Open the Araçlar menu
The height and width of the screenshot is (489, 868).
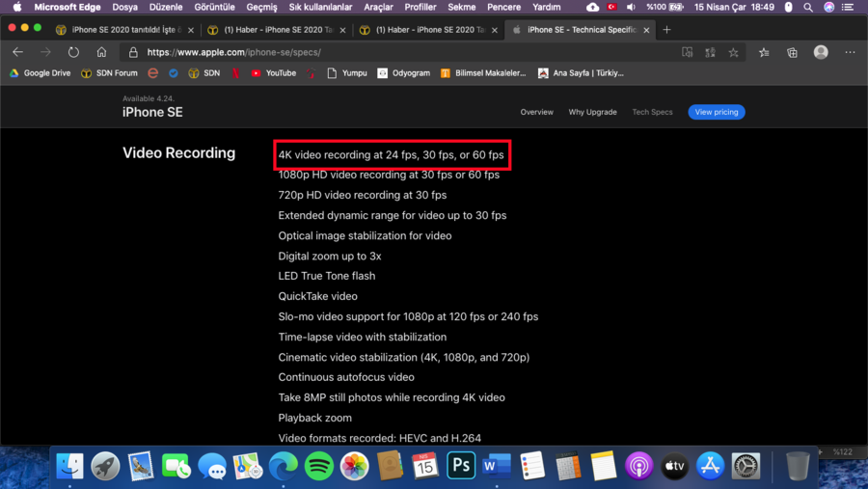point(378,7)
